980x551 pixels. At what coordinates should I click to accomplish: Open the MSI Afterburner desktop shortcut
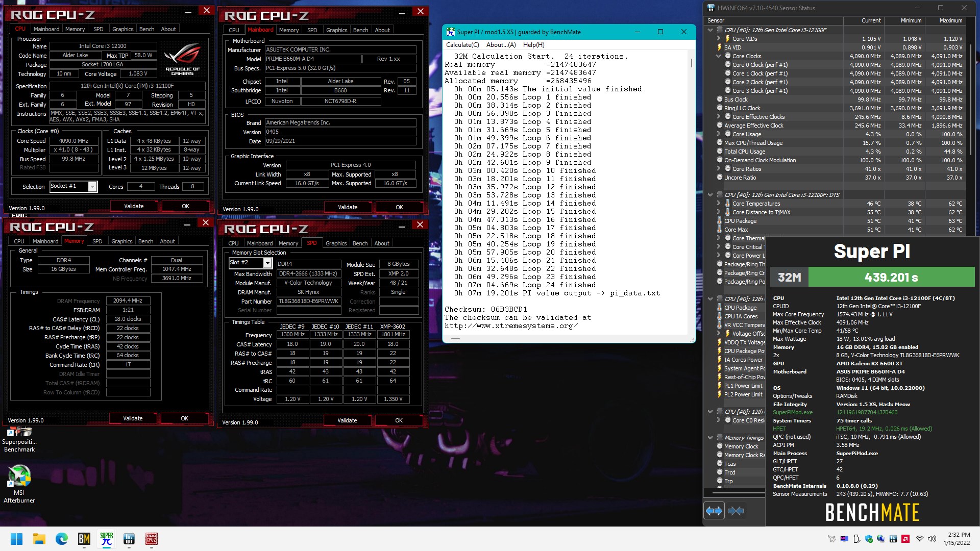[19, 484]
